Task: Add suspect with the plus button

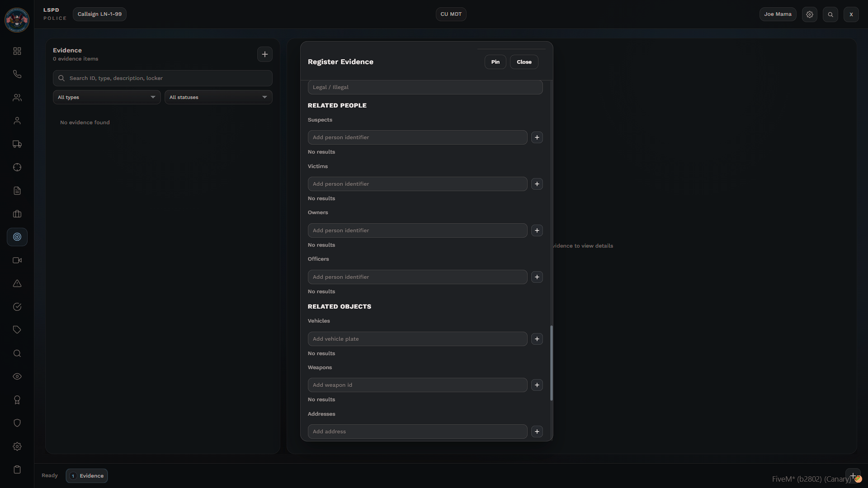Action: [x=537, y=137]
